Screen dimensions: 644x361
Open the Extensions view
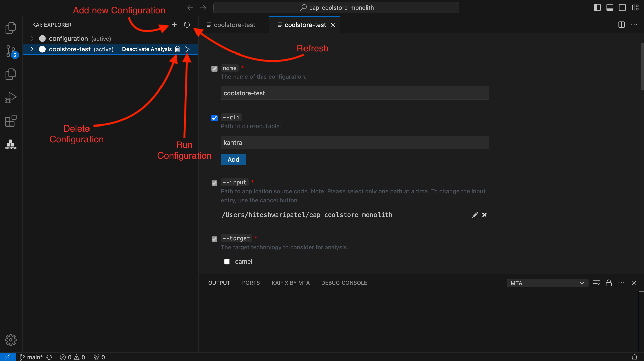(x=11, y=121)
